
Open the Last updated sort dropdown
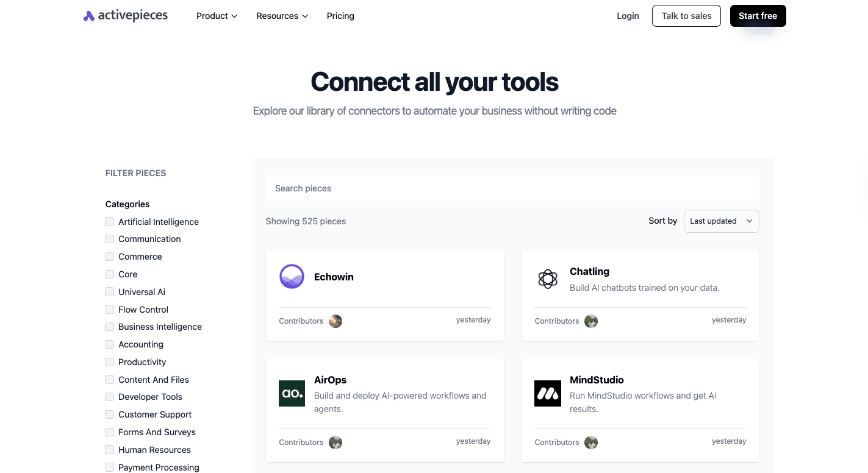pos(721,221)
